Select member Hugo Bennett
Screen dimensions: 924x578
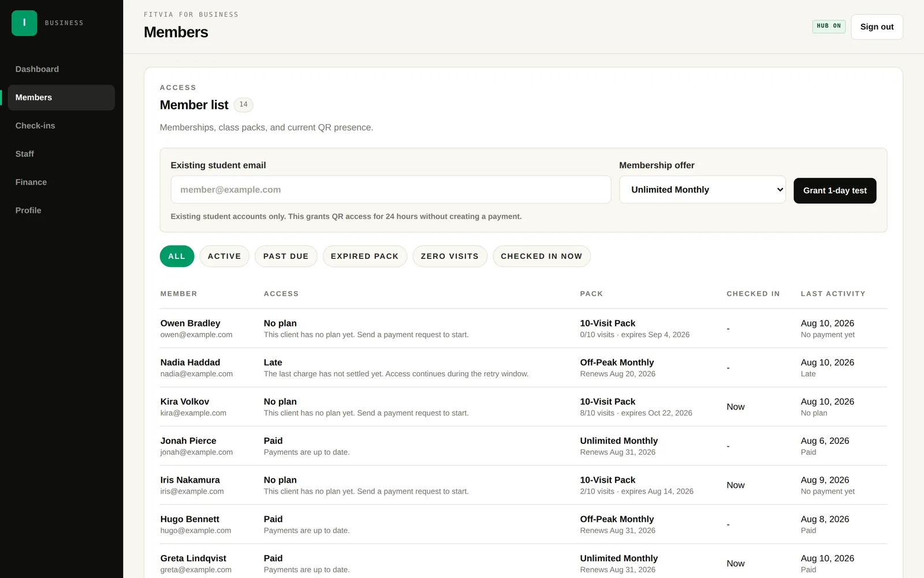click(190, 520)
